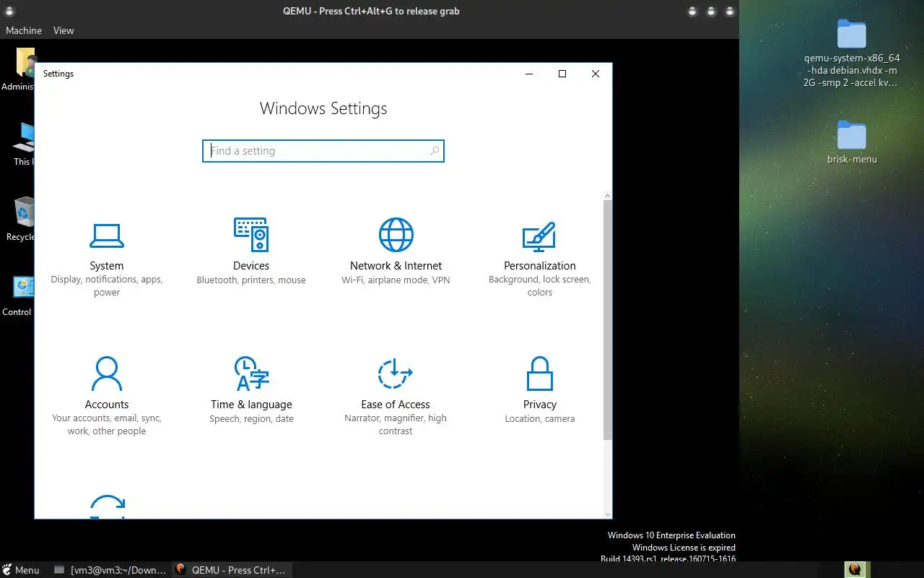Screen dimensions: 924x578
Task: Click the scrollbar up arrow in Settings
Action: coord(608,196)
